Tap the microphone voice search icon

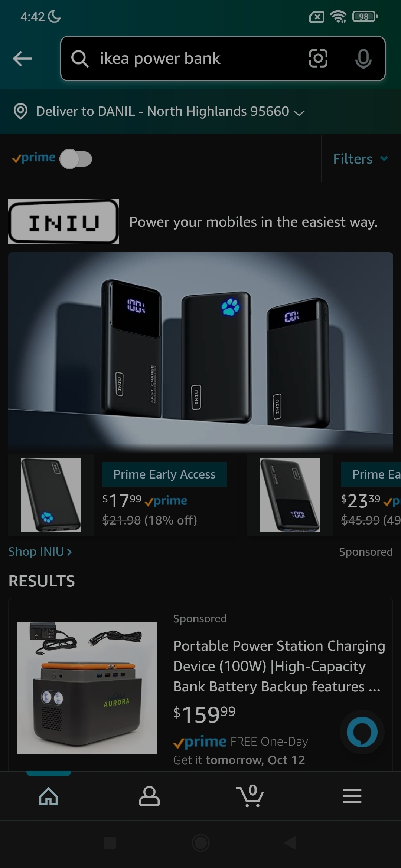(x=363, y=59)
